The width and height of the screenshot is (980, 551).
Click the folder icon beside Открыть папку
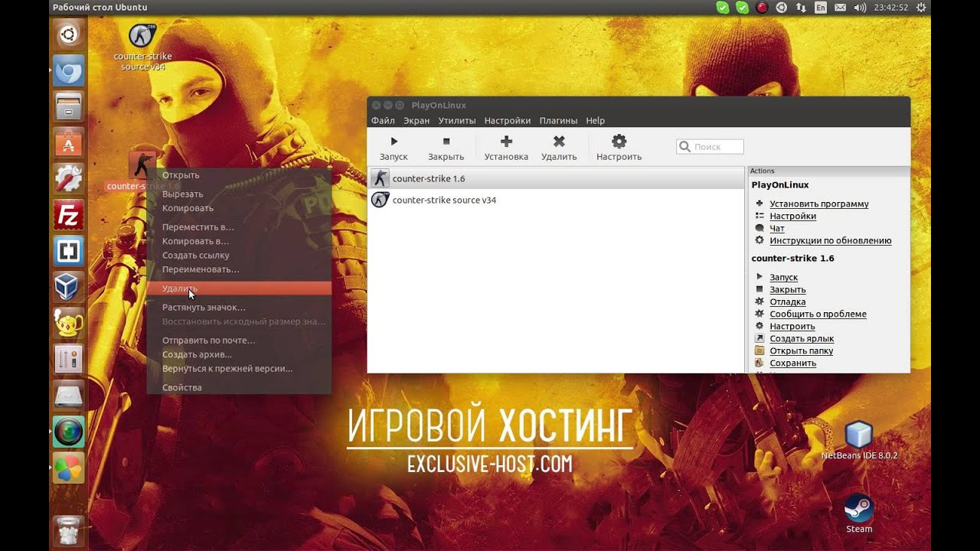pos(759,350)
